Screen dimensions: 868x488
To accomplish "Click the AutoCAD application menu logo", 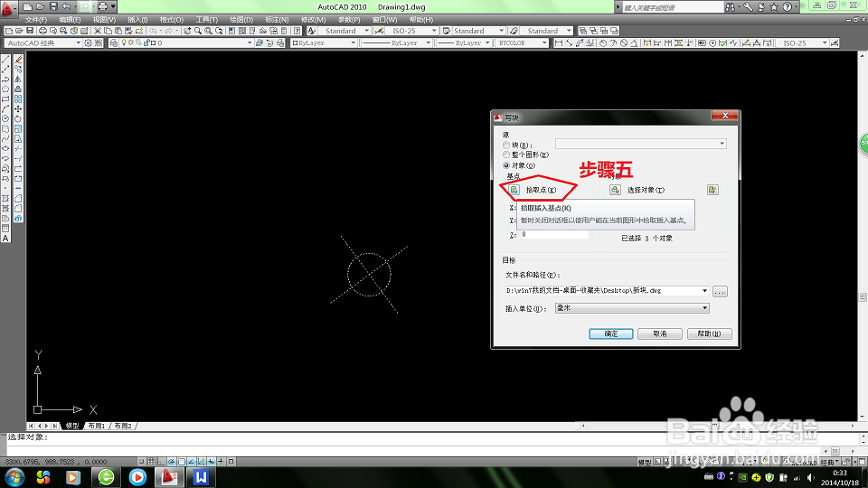I will 8,8.
